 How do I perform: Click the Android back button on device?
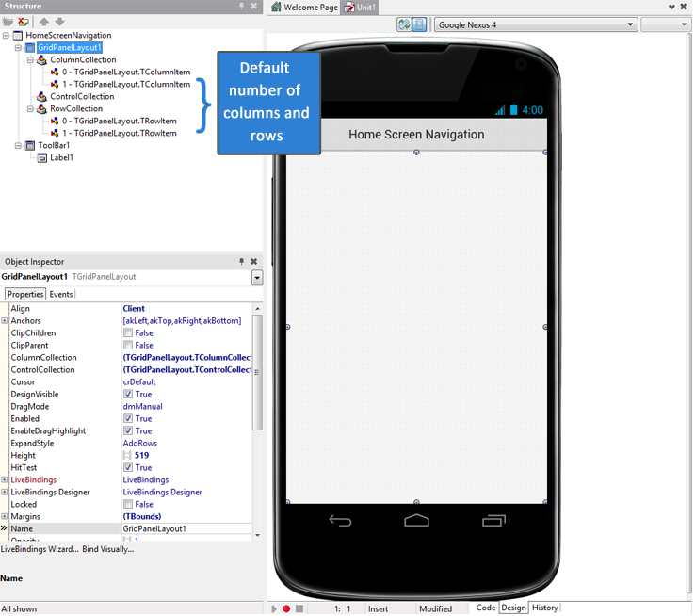(340, 520)
